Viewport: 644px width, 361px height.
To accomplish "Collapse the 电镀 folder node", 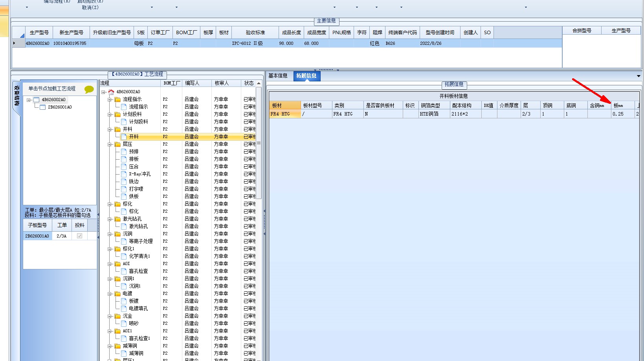I will pos(110,293).
